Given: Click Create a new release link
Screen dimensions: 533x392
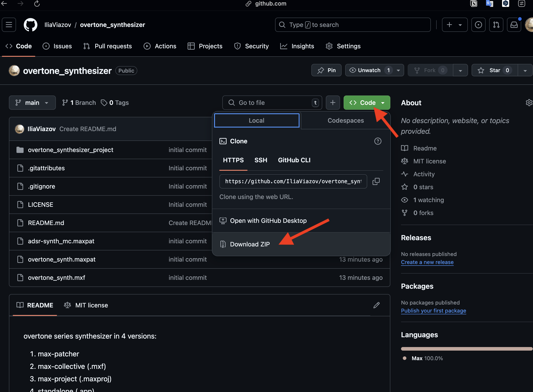Looking at the screenshot, I should [x=427, y=262].
